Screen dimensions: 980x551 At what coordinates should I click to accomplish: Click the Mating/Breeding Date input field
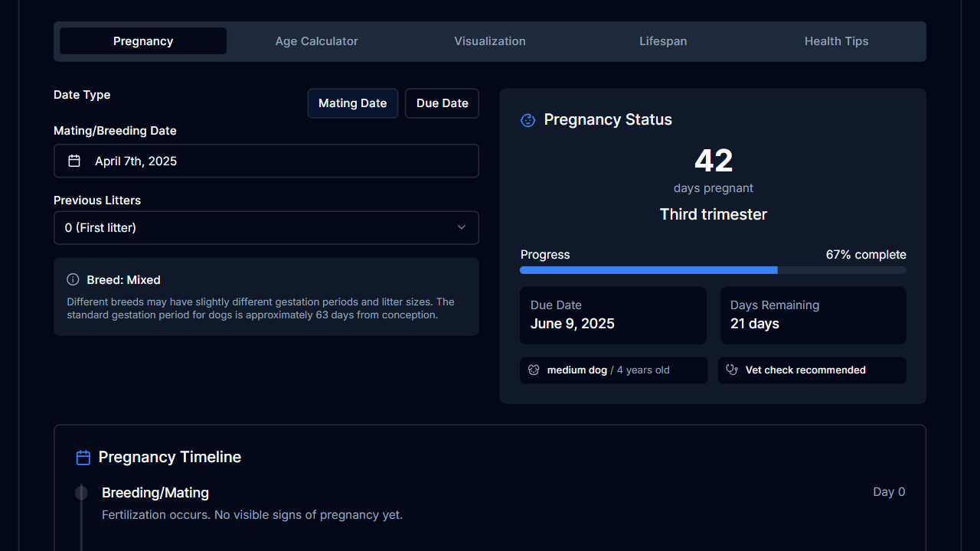[x=266, y=161]
